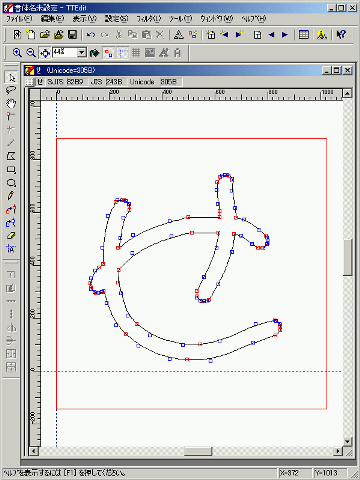Undo the last edit
The width and height of the screenshot is (360, 480).
click(x=90, y=35)
